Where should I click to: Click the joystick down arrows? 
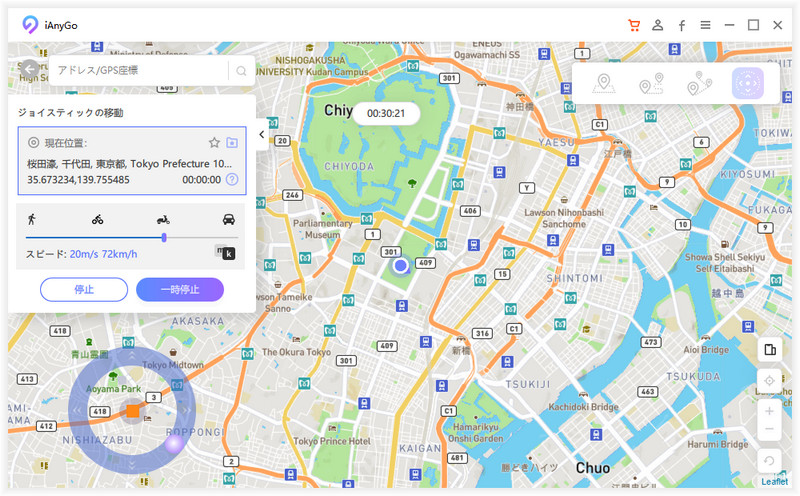pyautogui.click(x=132, y=464)
